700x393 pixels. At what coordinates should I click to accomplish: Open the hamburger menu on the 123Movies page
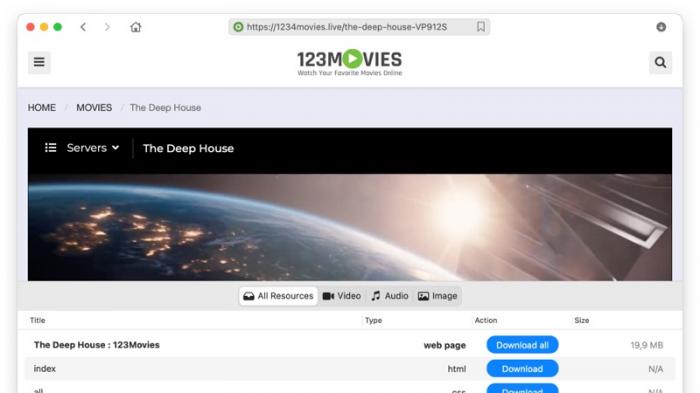click(x=39, y=62)
